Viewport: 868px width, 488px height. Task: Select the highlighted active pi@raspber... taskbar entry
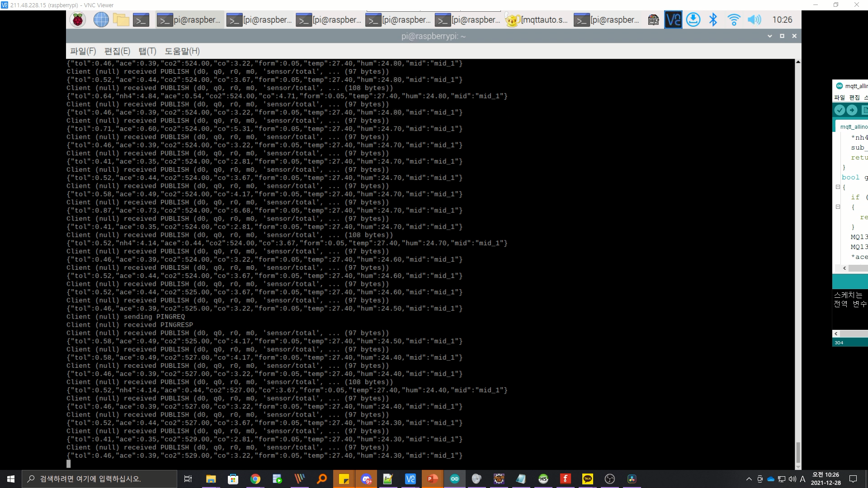coord(190,20)
